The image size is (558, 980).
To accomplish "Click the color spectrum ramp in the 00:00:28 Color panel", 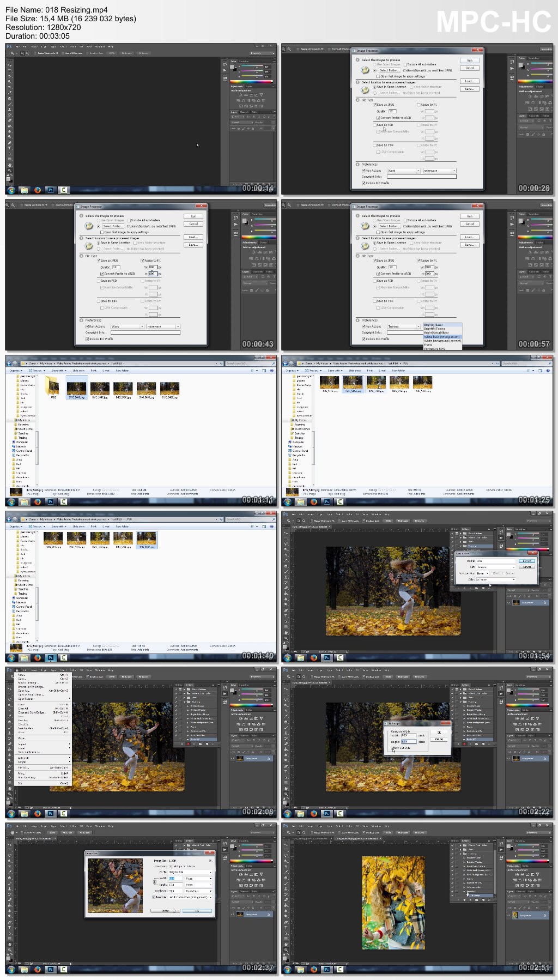I will coord(536,82).
